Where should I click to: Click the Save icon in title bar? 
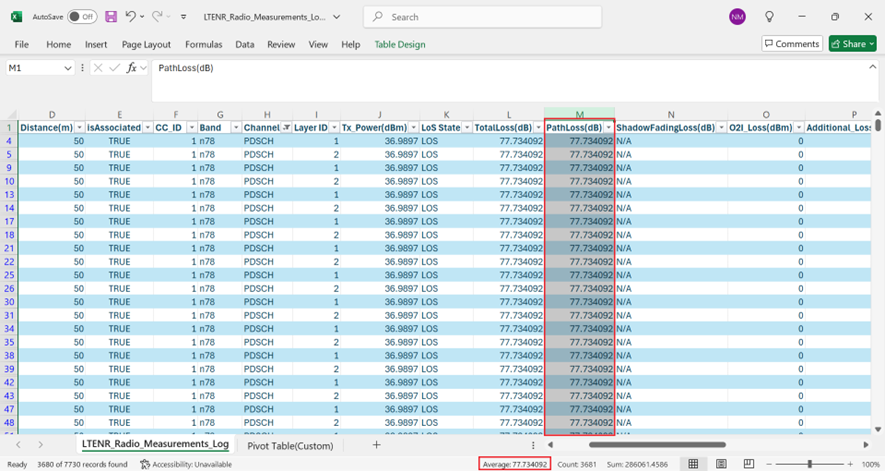coord(111,17)
